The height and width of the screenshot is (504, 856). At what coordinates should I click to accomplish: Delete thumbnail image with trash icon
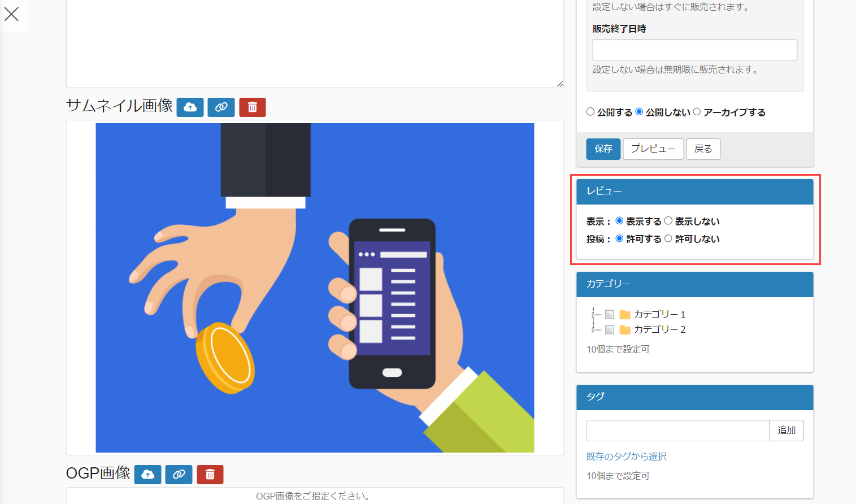point(253,107)
